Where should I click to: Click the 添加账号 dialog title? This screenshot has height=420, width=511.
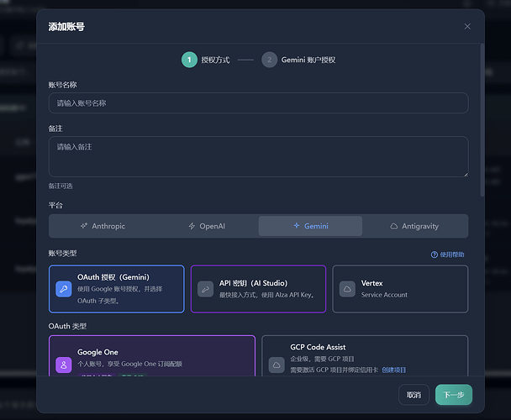tap(66, 26)
